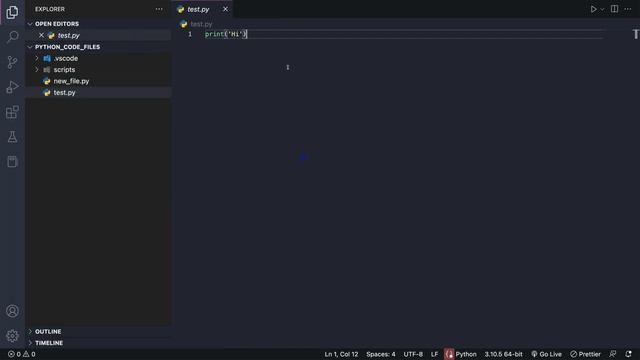Open the Extensions view
Viewport: 640px width, 360px height.
click(x=12, y=112)
